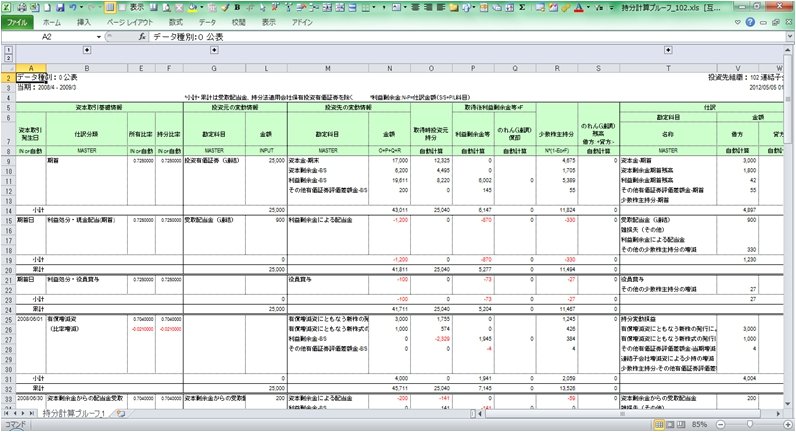Screen dimensions: 796x432
Task: Click the Fill Color paint bucket icon
Action: point(193,8)
